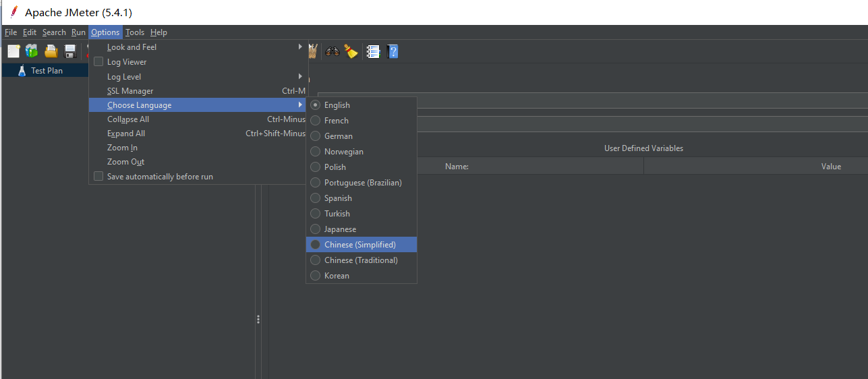Click the Value column header
This screenshot has height=379, width=868.
click(x=831, y=166)
